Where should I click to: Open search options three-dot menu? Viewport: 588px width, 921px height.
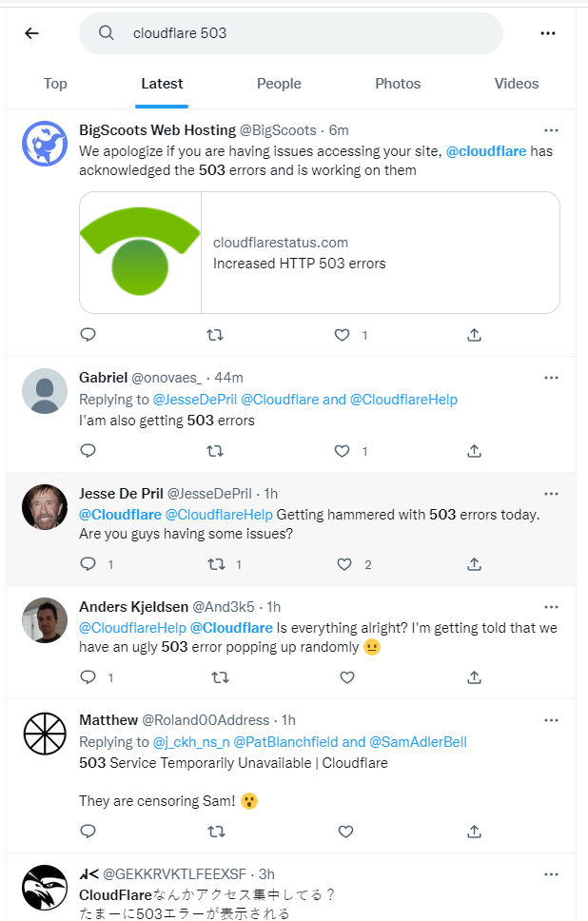(547, 33)
